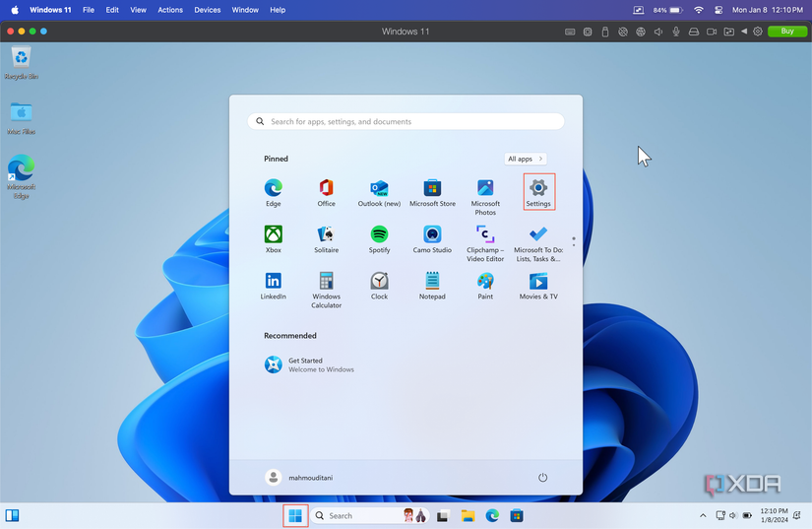The width and height of the screenshot is (812, 529).
Task: Open Recycle Bin on desktop
Action: coord(22,63)
